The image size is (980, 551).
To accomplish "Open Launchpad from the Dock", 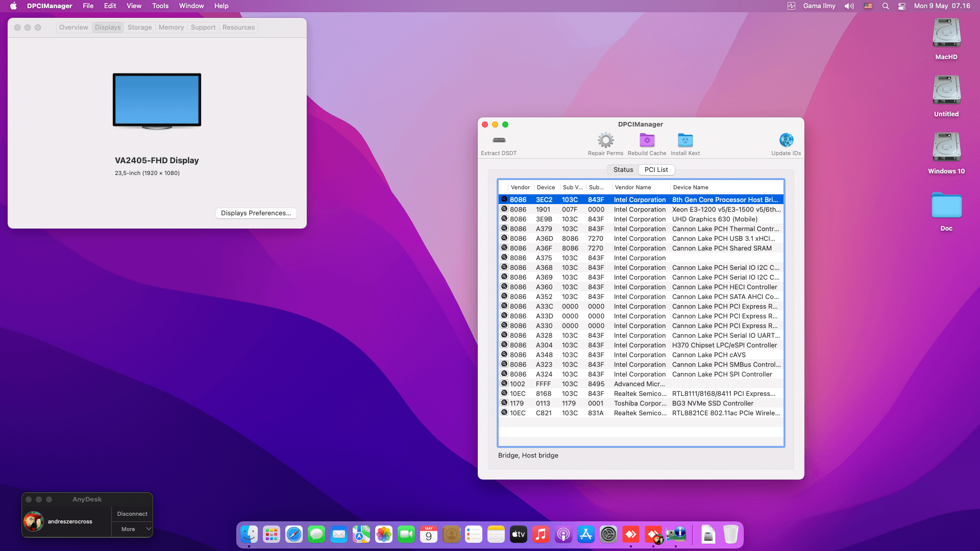I will 272,534.
